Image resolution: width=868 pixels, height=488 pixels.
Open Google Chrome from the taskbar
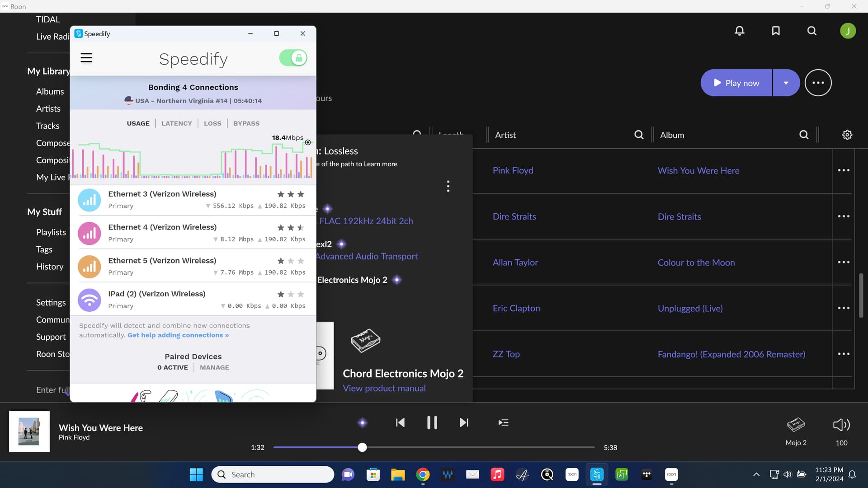pos(423,474)
